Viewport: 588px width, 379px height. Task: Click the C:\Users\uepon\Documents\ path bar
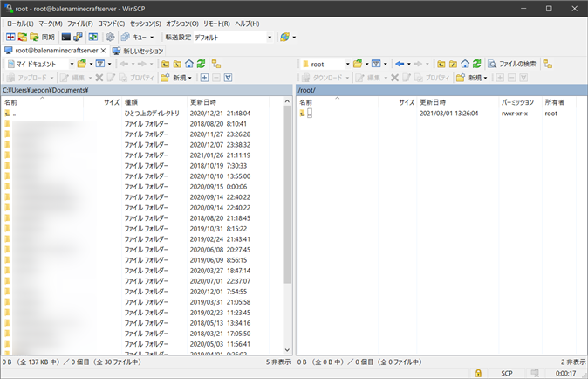pyautogui.click(x=147, y=90)
